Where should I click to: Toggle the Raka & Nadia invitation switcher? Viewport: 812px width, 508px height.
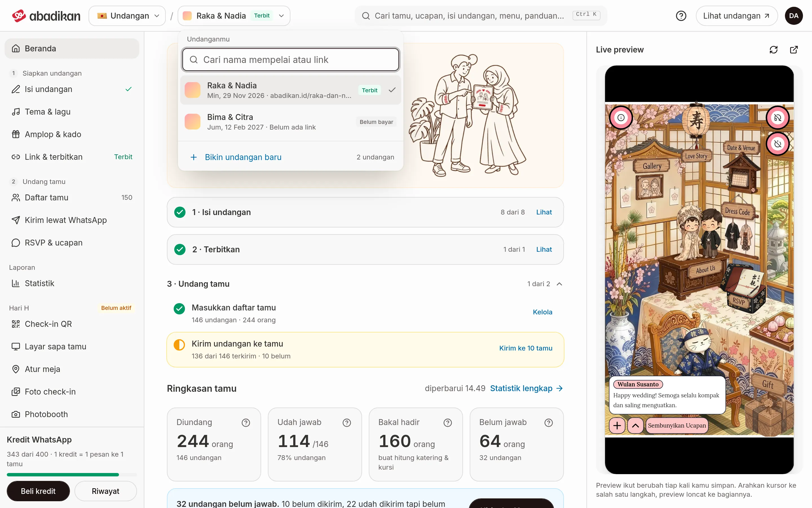tap(234, 16)
